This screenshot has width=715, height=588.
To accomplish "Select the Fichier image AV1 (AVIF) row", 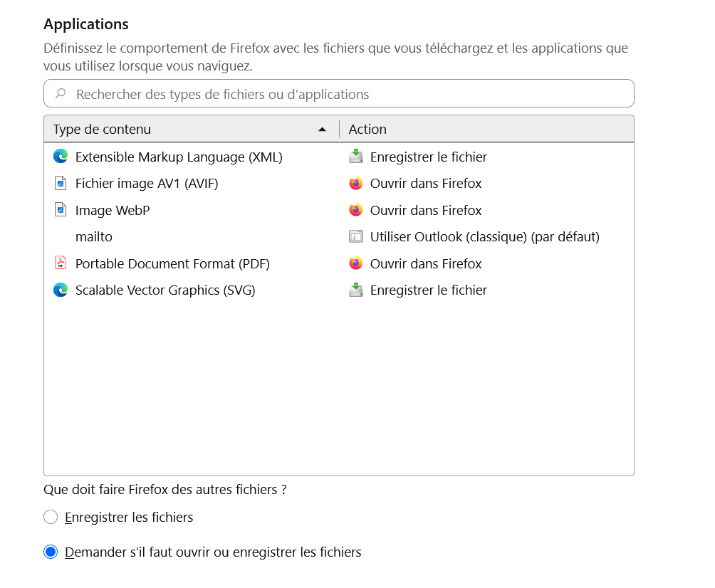I will coord(339,183).
